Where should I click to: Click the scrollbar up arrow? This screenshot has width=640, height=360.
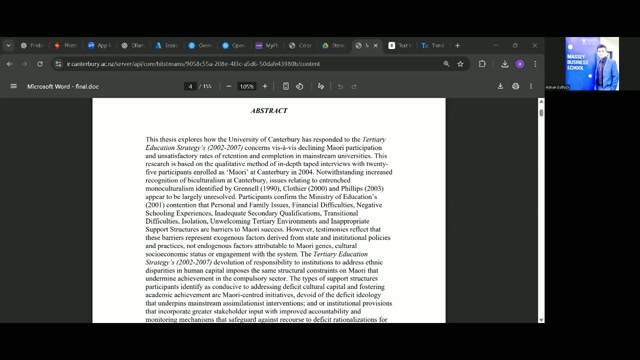click(541, 101)
